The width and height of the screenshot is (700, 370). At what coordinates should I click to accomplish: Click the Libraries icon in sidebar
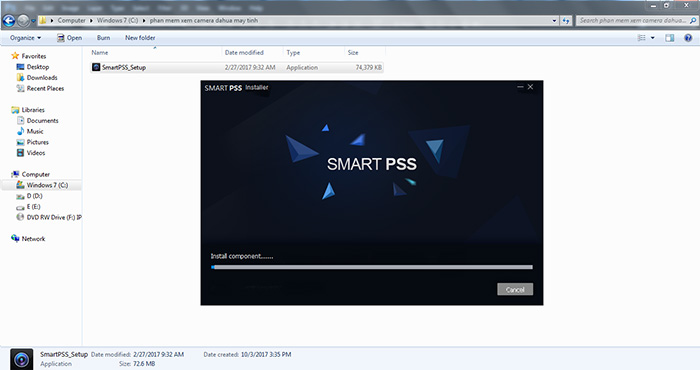15,110
